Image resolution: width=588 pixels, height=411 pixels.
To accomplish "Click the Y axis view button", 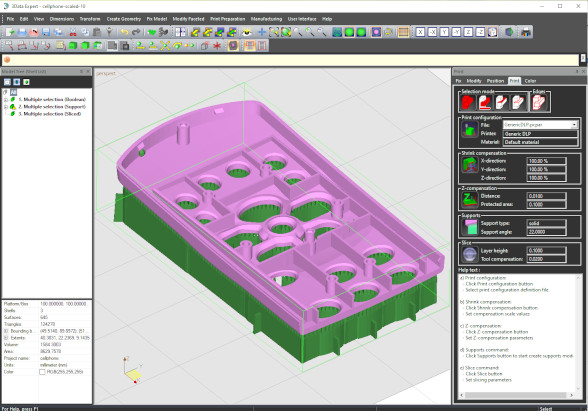I will (444, 32).
